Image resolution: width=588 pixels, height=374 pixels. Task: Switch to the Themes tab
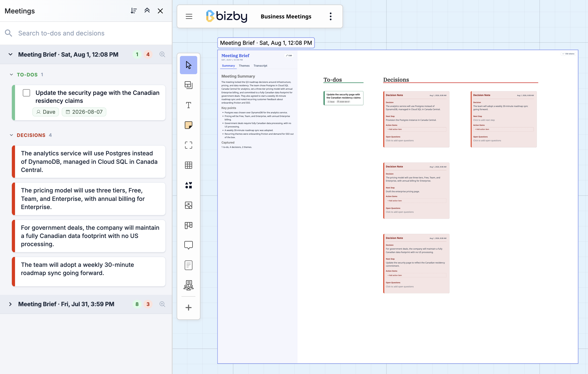coord(244,66)
